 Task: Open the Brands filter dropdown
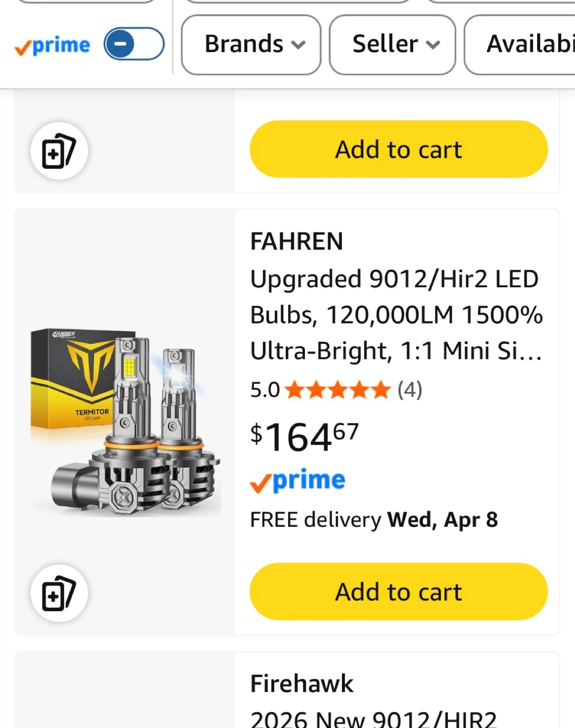251,44
